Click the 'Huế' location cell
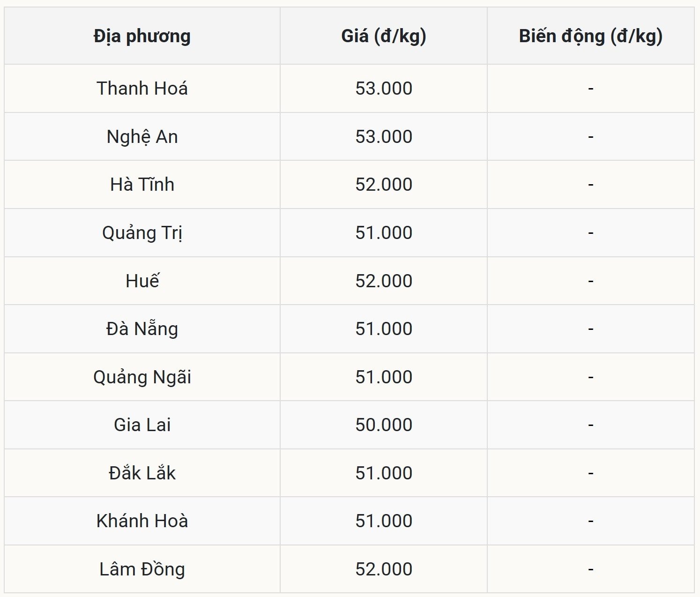Viewport: 700px width, 597px height. (x=142, y=281)
